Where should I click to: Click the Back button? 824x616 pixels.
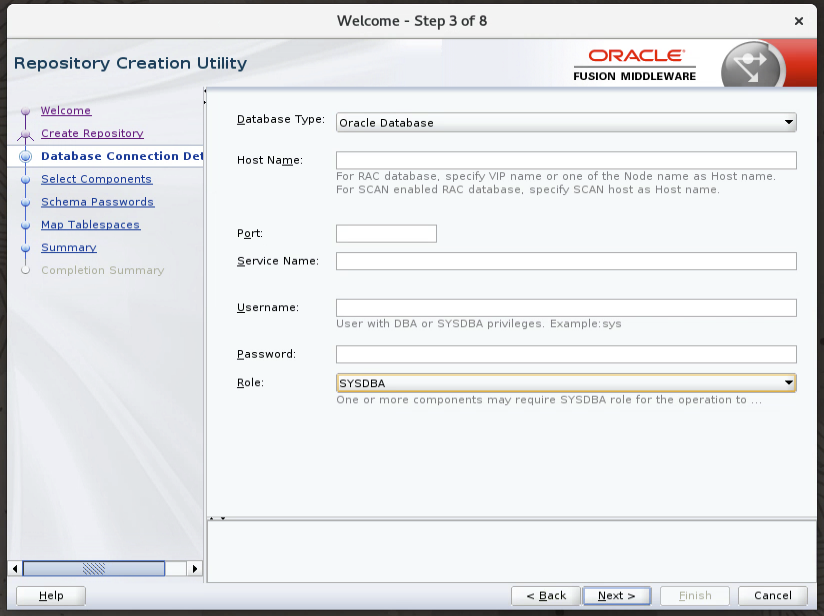545,596
